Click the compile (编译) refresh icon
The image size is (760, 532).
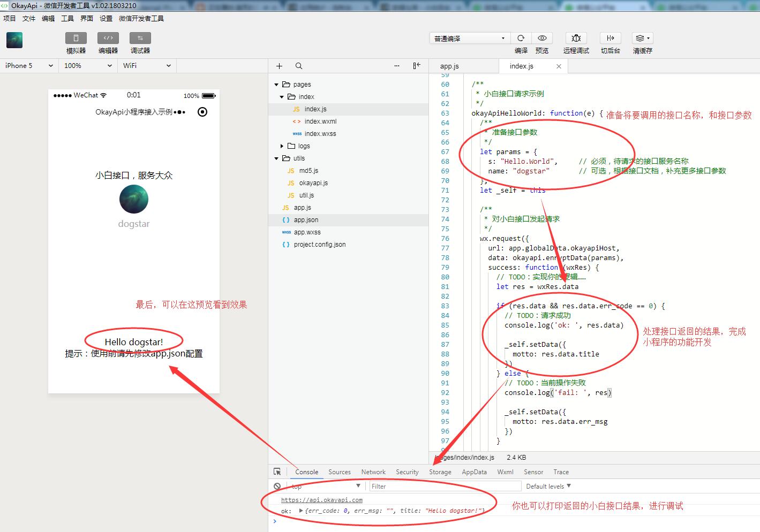pyautogui.click(x=521, y=38)
